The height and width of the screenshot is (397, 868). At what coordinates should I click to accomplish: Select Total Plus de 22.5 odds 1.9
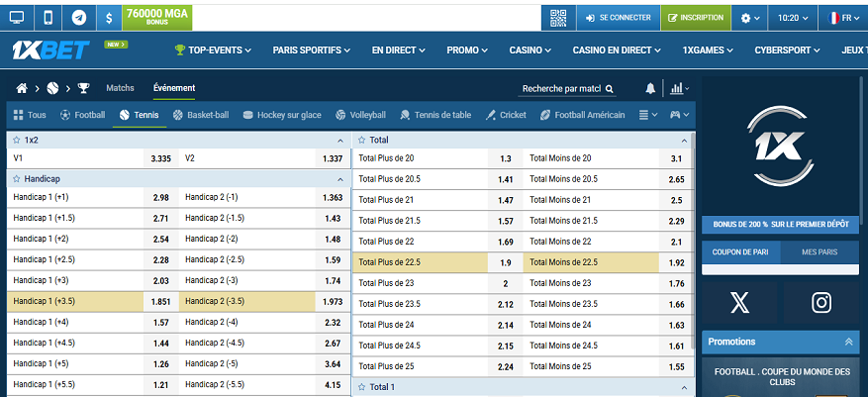(506, 262)
